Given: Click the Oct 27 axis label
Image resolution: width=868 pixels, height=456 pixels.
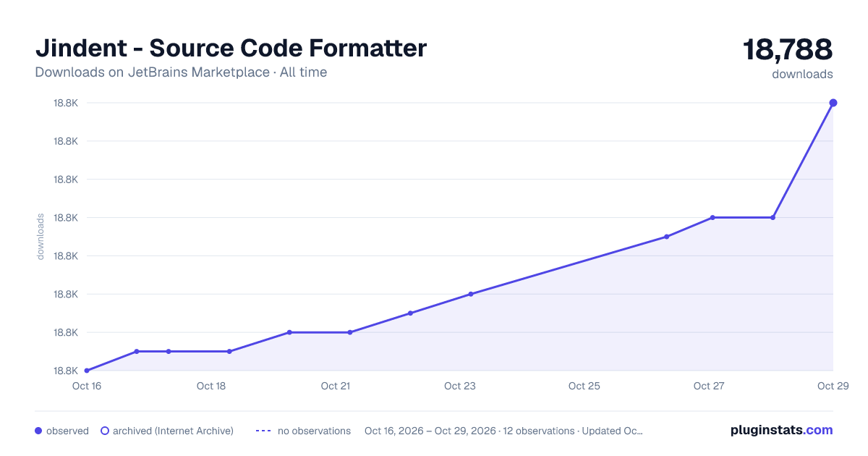Looking at the screenshot, I should 709,386.
